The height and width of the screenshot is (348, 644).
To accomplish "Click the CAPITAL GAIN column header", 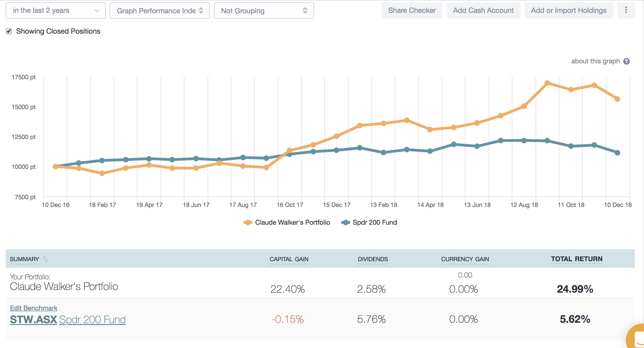I will tap(289, 259).
